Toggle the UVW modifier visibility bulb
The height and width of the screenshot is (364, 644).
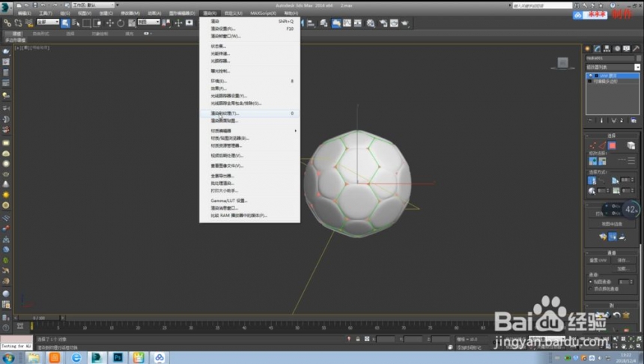click(x=591, y=76)
